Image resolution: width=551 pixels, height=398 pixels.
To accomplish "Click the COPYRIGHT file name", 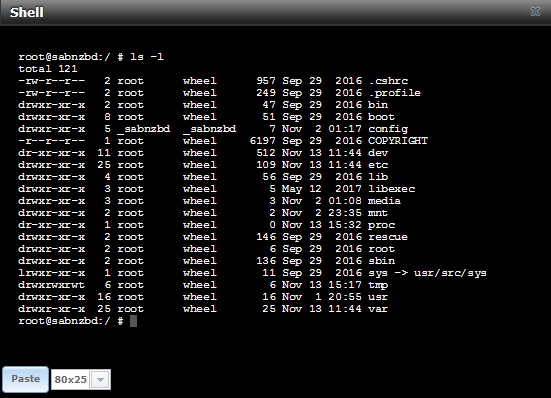I will pyautogui.click(x=398, y=141).
